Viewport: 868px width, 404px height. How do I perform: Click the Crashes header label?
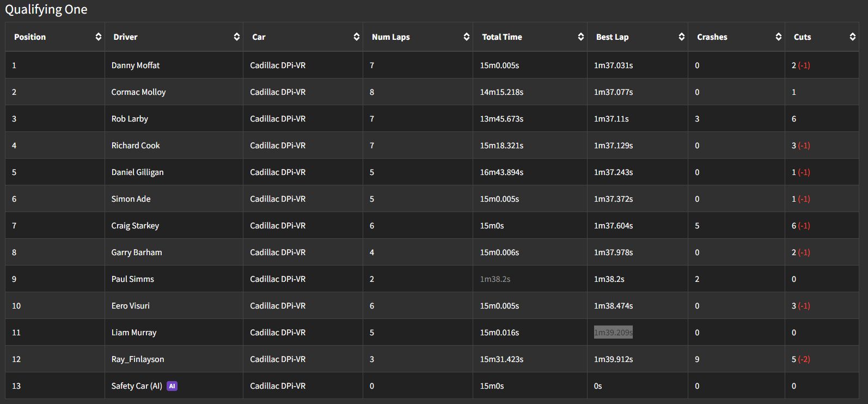[x=712, y=37]
